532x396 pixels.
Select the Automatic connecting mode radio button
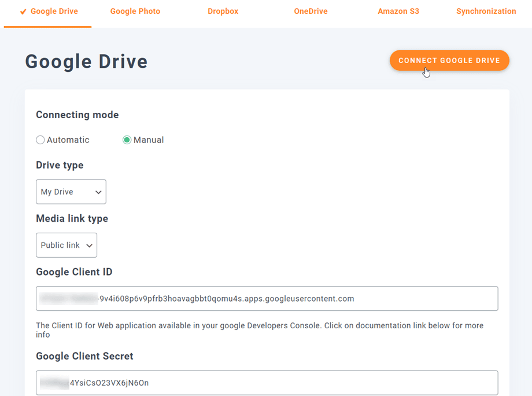coord(40,140)
